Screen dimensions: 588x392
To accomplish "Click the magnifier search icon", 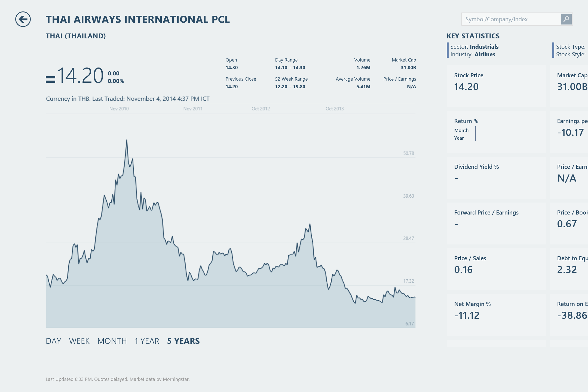I will [x=566, y=19].
